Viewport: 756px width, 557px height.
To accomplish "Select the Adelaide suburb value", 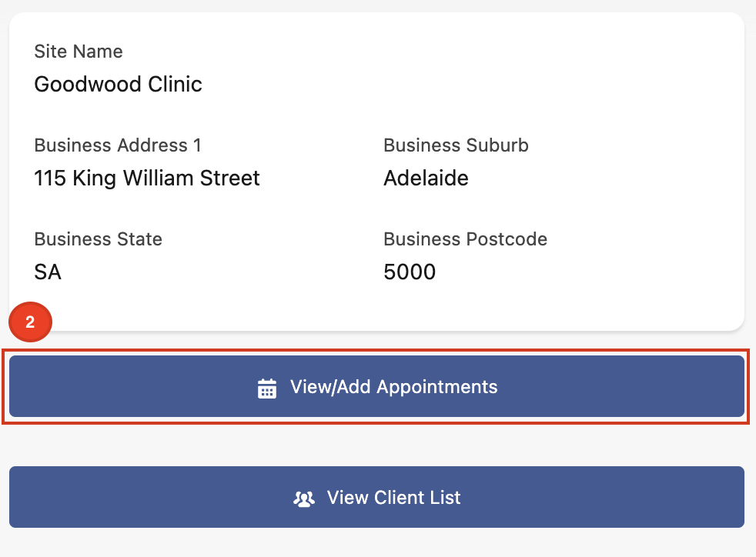I will tap(426, 178).
